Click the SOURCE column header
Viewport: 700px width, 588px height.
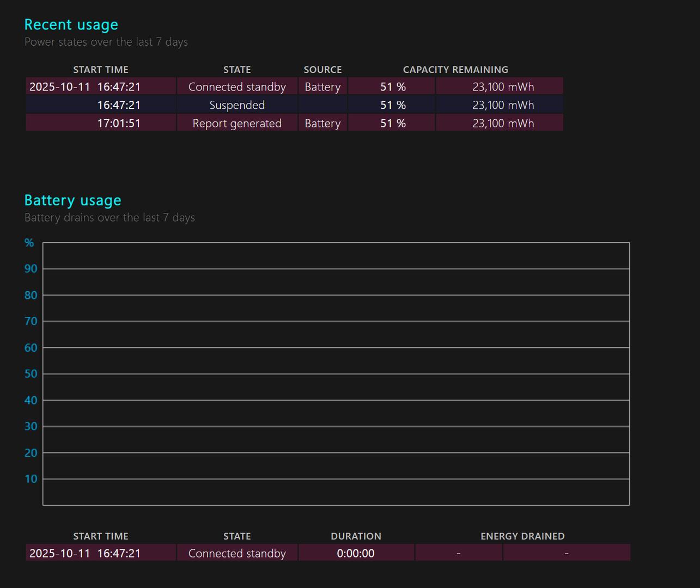pos(322,70)
